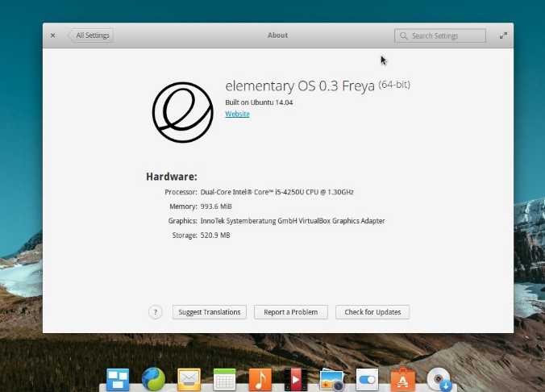Click the VirtualBox Graphics Adapter text
545x392 pixels.
click(x=293, y=221)
